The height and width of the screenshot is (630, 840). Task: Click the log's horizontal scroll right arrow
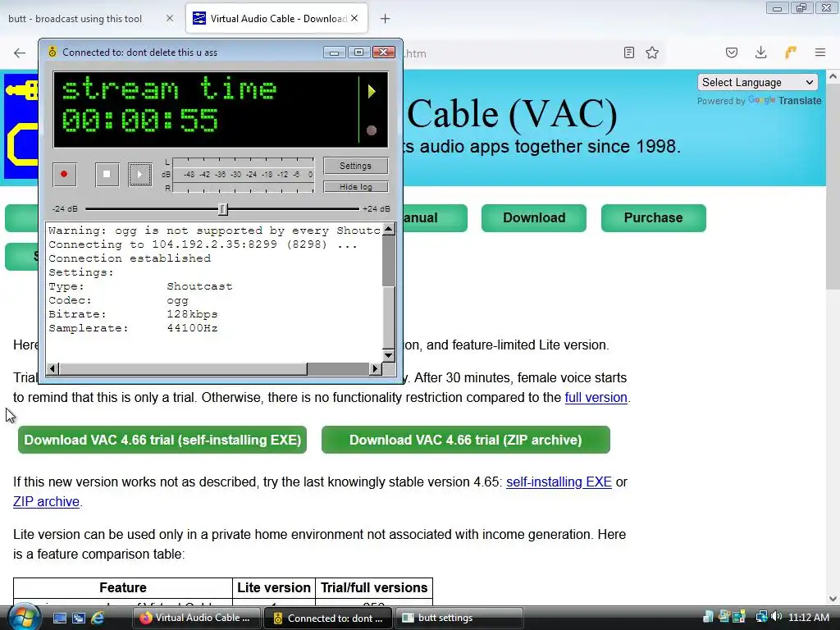[x=375, y=368]
